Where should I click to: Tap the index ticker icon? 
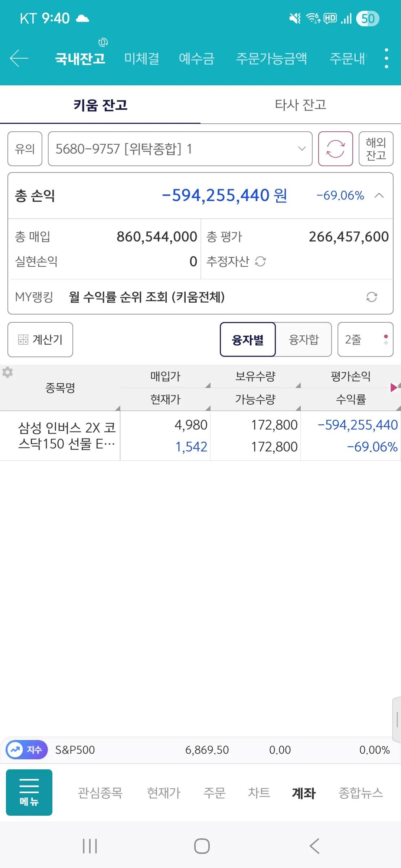coord(27,750)
